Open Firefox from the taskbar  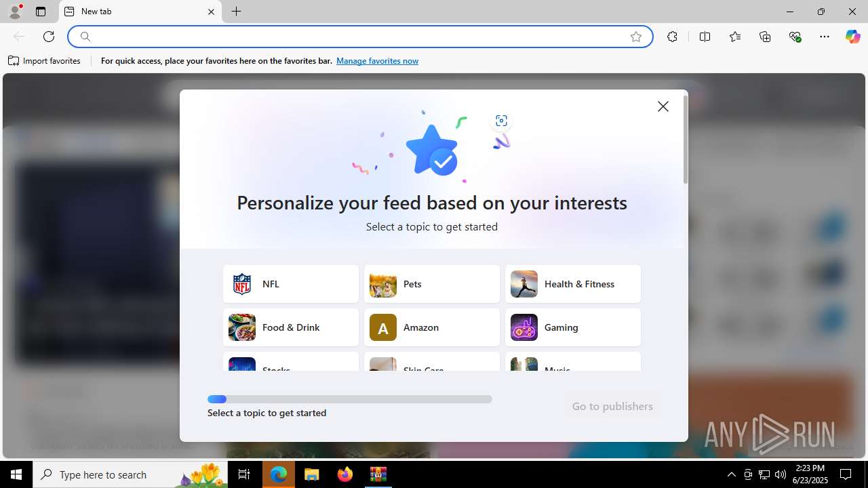tap(345, 474)
